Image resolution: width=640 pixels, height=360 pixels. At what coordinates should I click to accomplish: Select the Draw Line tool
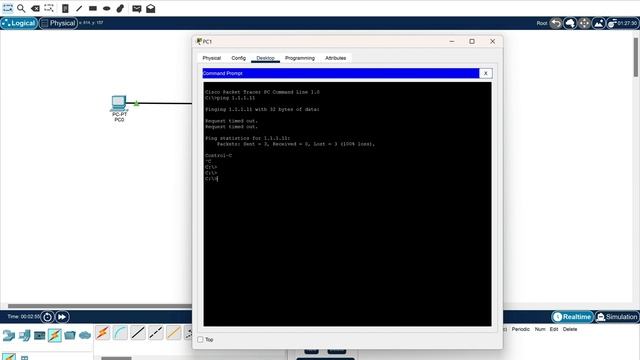pyautogui.click(x=79, y=8)
